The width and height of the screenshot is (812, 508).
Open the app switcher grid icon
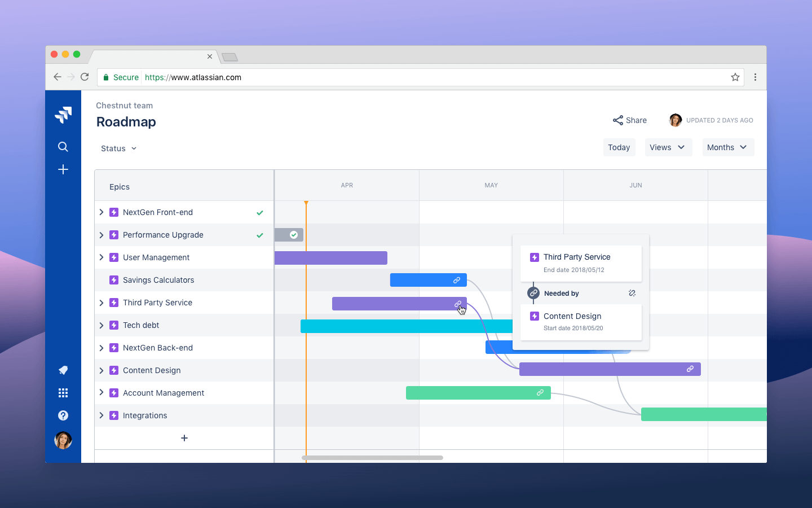(63, 393)
